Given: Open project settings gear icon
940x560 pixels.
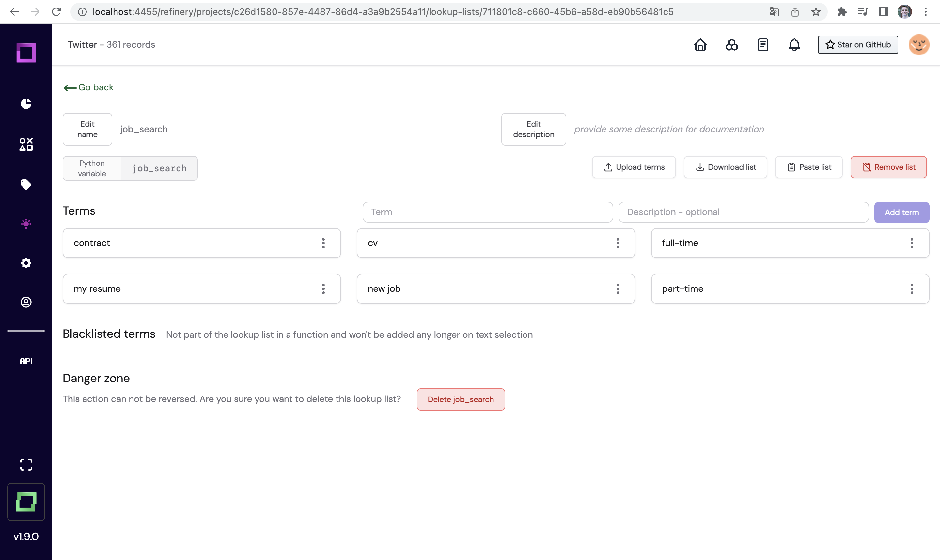Looking at the screenshot, I should tap(26, 263).
